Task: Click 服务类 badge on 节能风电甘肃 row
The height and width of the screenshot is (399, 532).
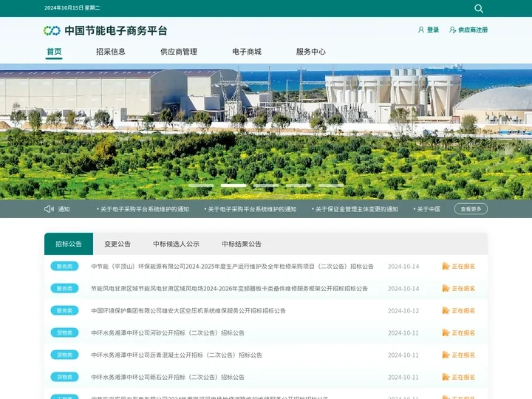Action: pos(64,288)
